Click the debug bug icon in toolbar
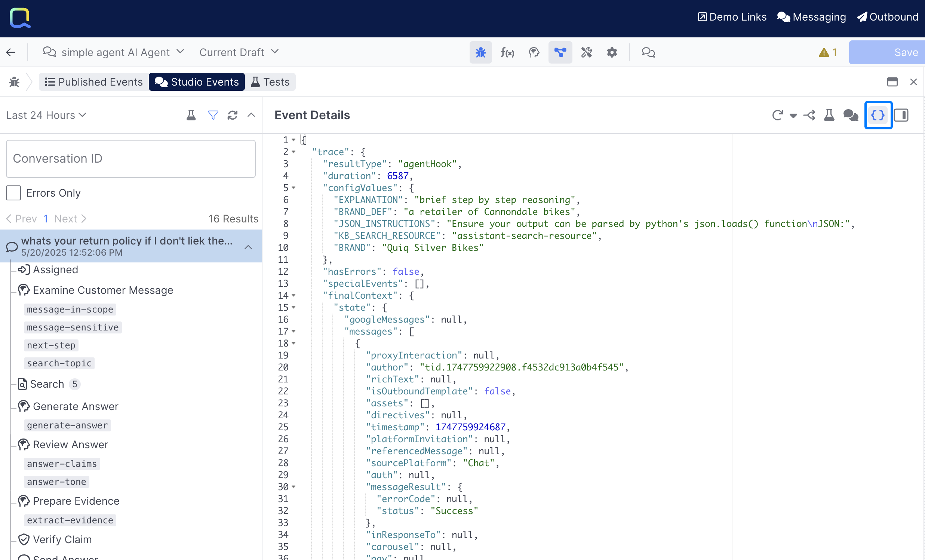 pos(480,52)
